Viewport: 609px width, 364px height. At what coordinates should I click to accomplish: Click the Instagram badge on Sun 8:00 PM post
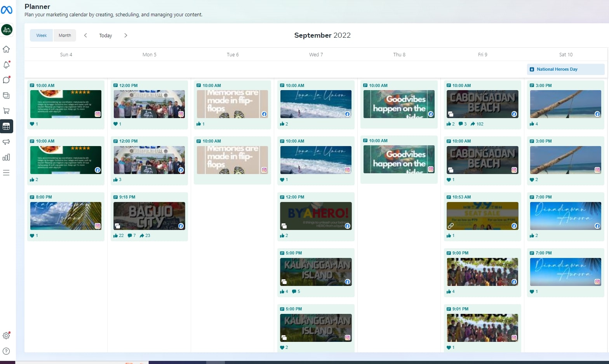coord(98,226)
